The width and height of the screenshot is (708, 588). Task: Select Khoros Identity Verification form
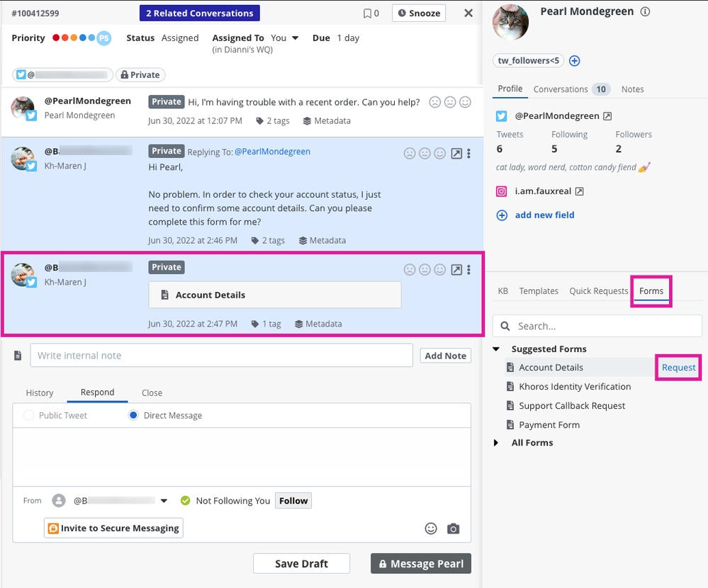pyautogui.click(x=575, y=387)
